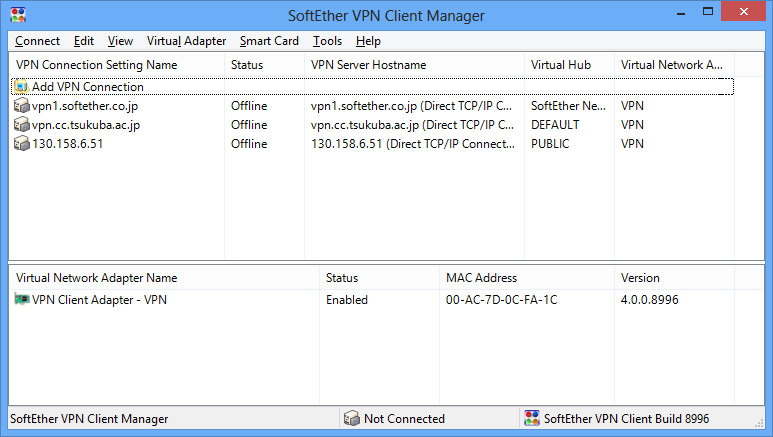Click the SoftEther build icon in status bar

coord(532,419)
